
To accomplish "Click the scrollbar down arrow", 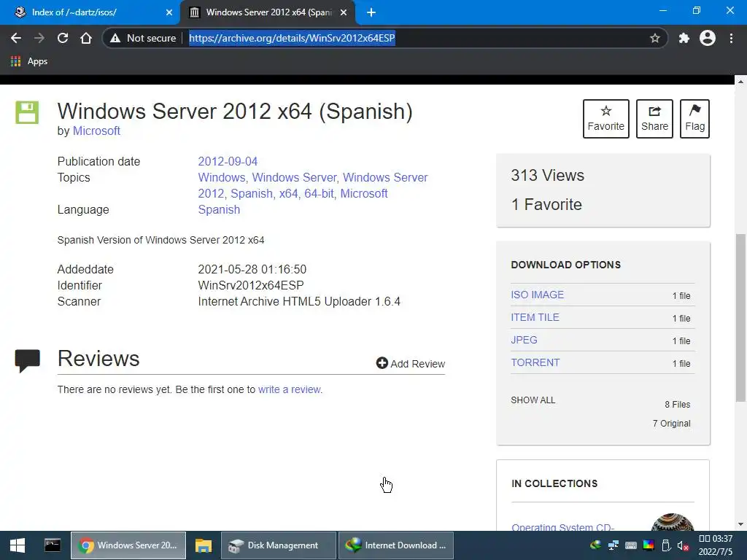I will pos(740,524).
